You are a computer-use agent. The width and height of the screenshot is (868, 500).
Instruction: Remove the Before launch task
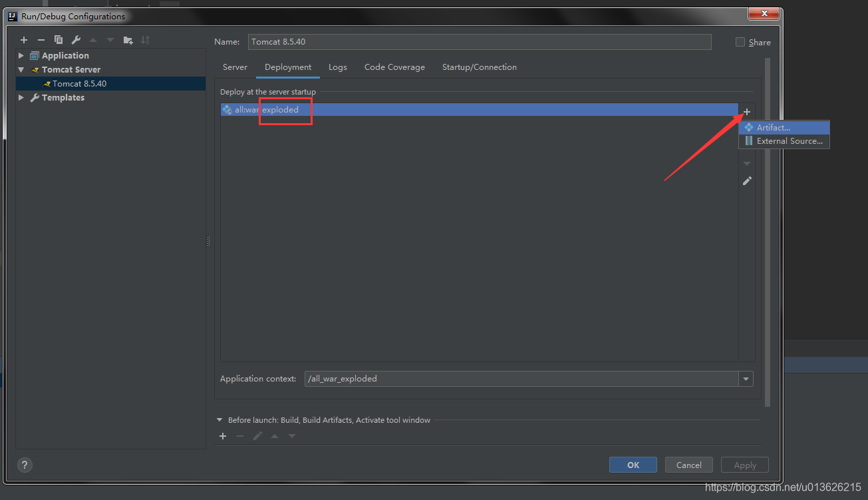coord(240,436)
